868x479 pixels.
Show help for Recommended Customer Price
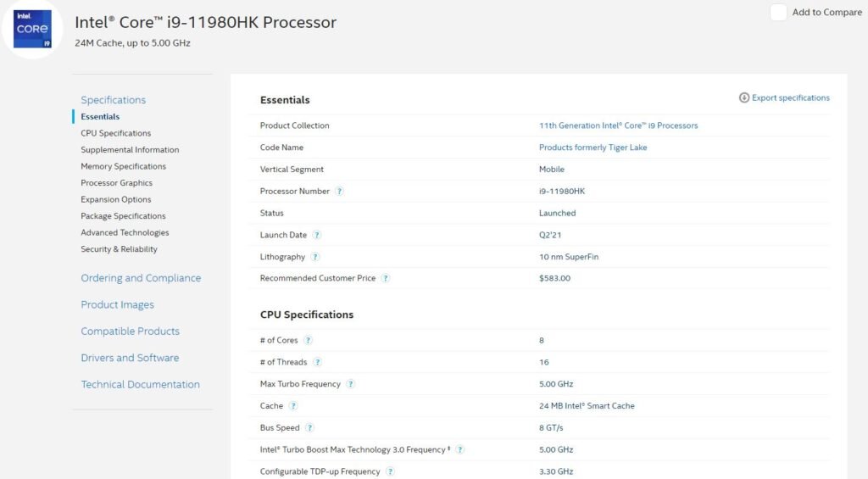pyautogui.click(x=386, y=278)
